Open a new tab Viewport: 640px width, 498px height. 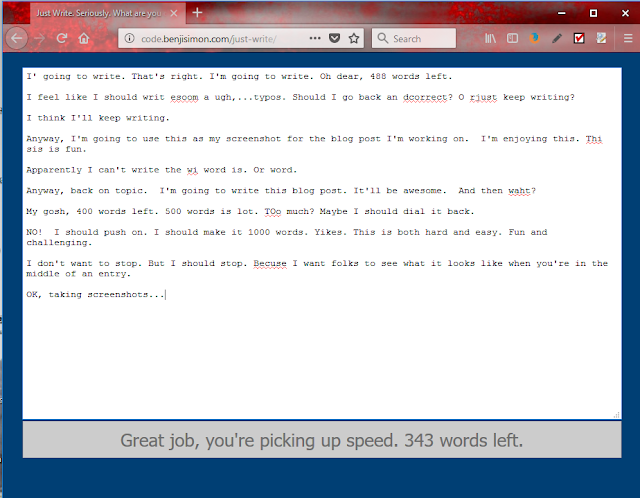[x=197, y=13]
